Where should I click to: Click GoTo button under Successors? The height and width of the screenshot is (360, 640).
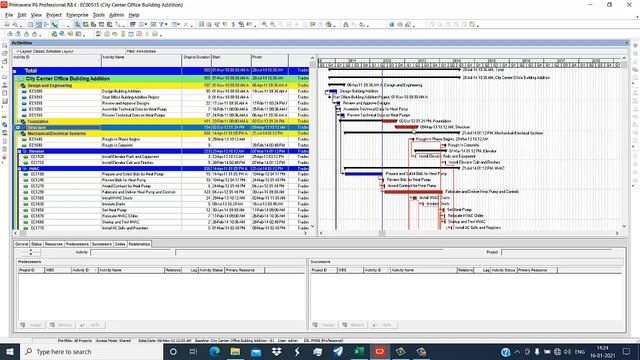pos(383,325)
